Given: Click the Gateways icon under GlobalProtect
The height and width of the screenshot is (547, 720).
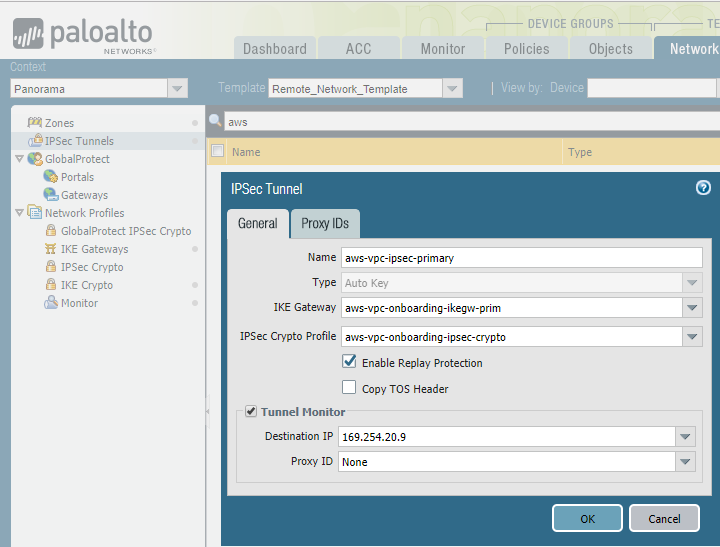Looking at the screenshot, I should [x=51, y=195].
